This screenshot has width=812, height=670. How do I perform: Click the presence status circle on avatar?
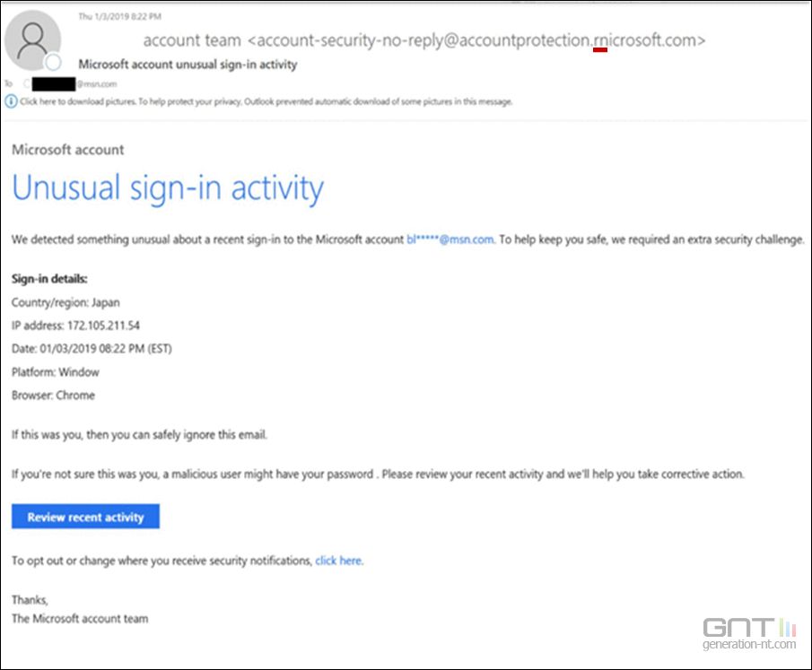pyautogui.click(x=53, y=63)
